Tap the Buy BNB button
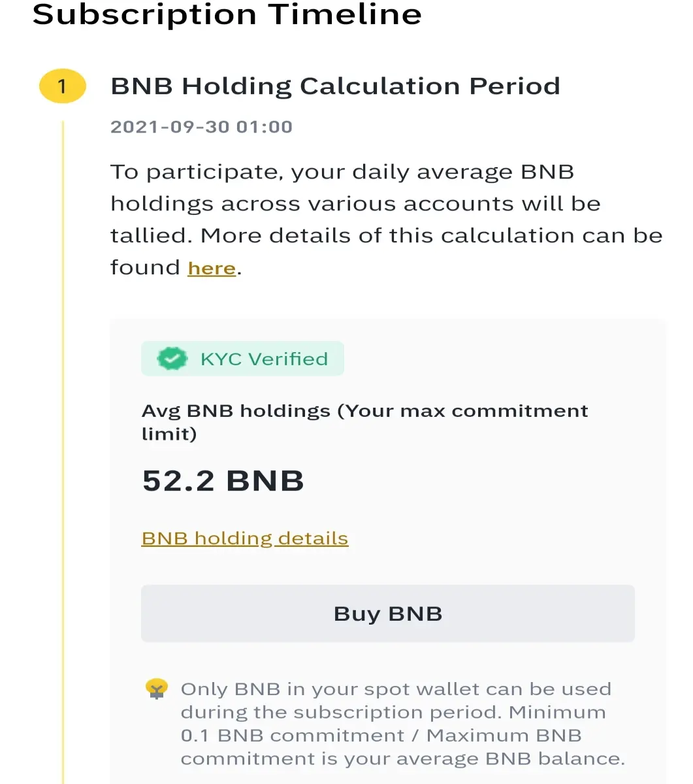Image resolution: width=693 pixels, height=784 pixels. coord(388,613)
